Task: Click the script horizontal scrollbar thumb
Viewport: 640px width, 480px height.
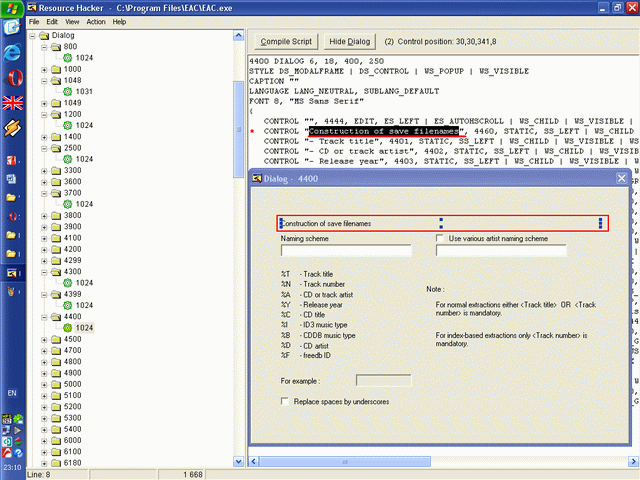Action: [x=345, y=462]
